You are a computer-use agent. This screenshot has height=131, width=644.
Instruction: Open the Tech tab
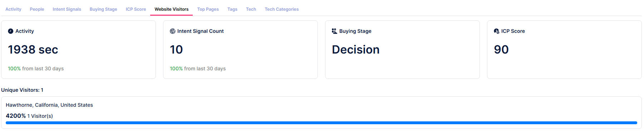point(251,9)
